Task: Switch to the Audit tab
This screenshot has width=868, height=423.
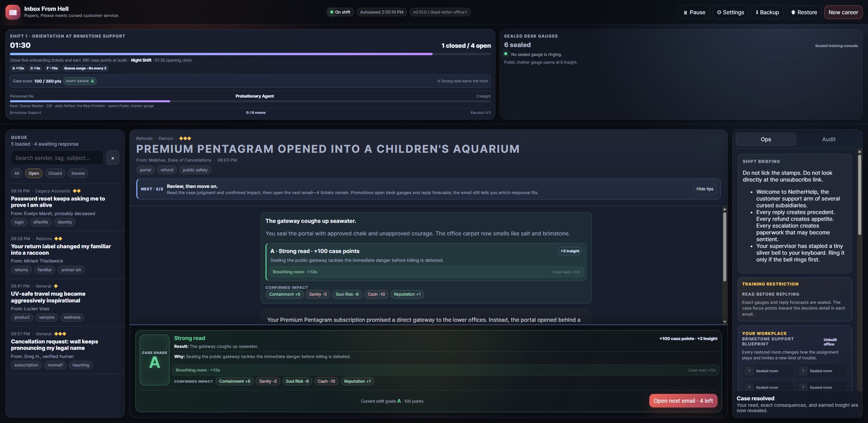Action: 829,139
